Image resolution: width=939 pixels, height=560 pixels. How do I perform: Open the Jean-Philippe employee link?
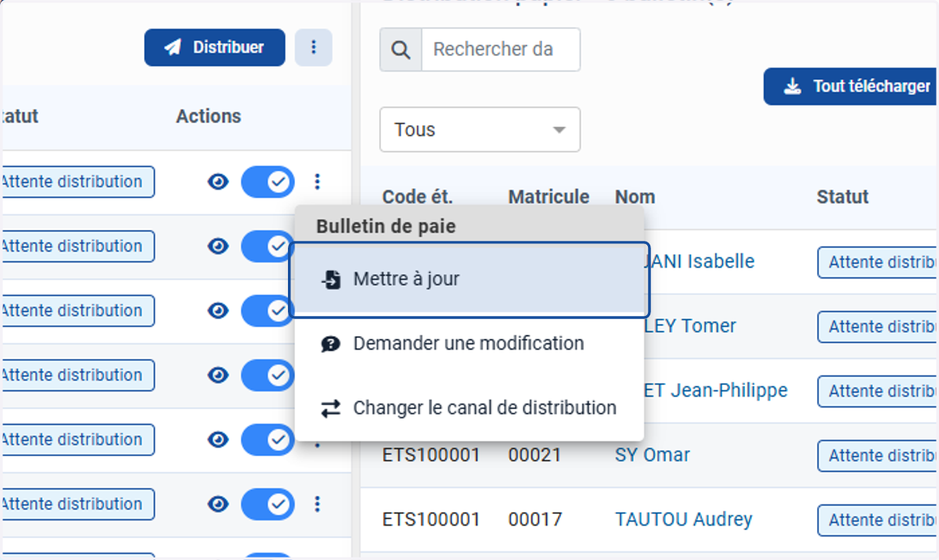[x=716, y=389]
